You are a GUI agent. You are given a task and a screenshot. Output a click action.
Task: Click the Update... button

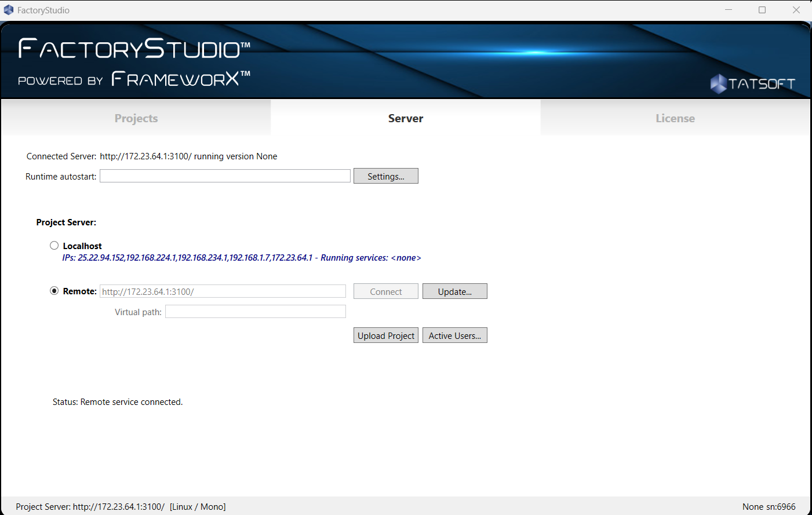coord(454,291)
